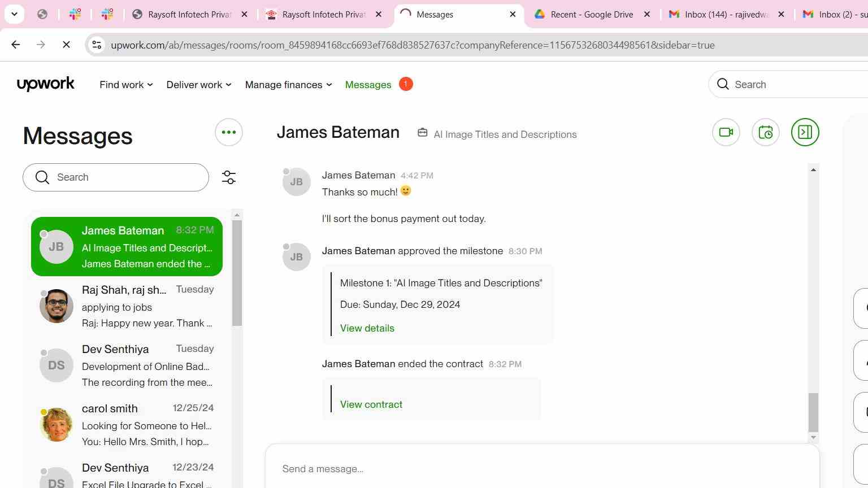Click 'Due: Sunday, Dec 29, 2024' text
Image resolution: width=868 pixels, height=488 pixels.
tap(400, 304)
